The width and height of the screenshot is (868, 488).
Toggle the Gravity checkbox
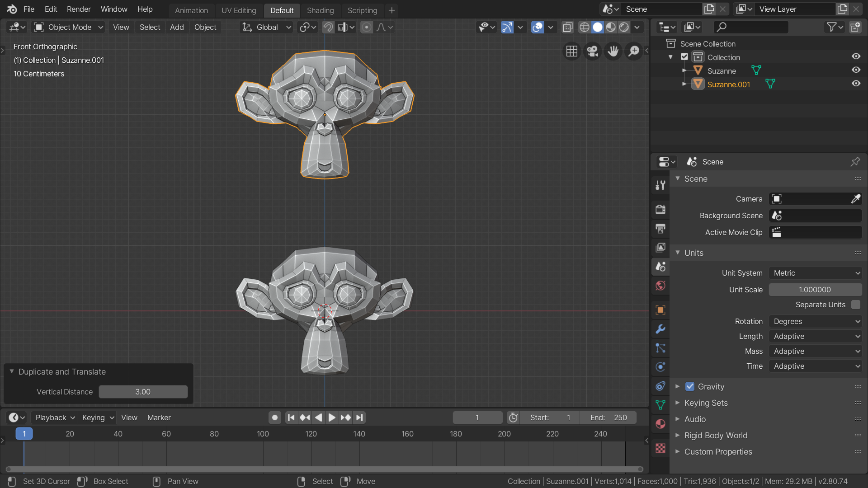[x=690, y=386]
